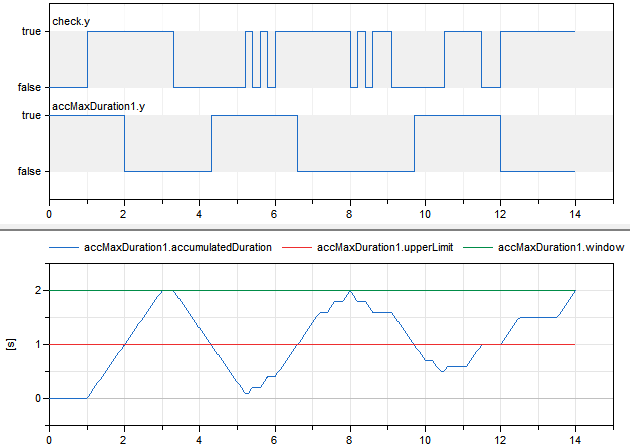Screen dimensions: 630x446
Task: Click the [s] unit label on y-axis
Action: click(12, 343)
